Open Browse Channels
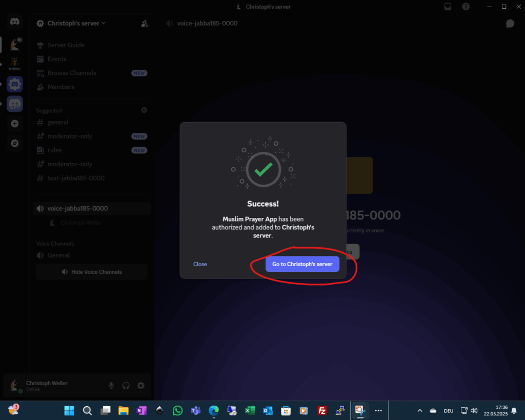 (x=92, y=73)
